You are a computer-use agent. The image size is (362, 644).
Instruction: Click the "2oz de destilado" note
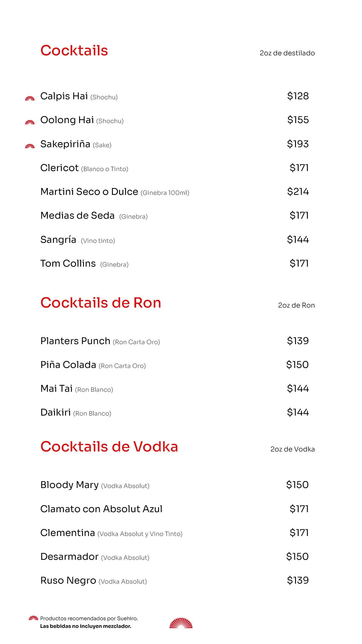click(x=287, y=53)
